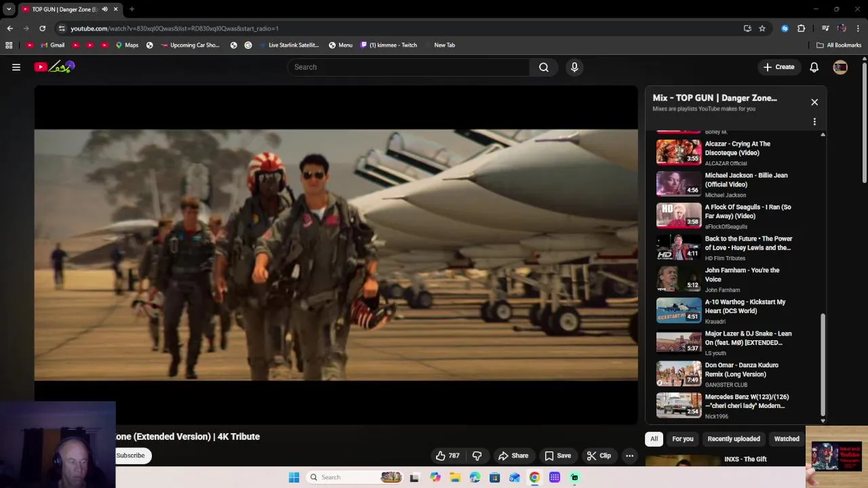Open the Gmail bookmark
868x488 pixels.
tap(52, 45)
